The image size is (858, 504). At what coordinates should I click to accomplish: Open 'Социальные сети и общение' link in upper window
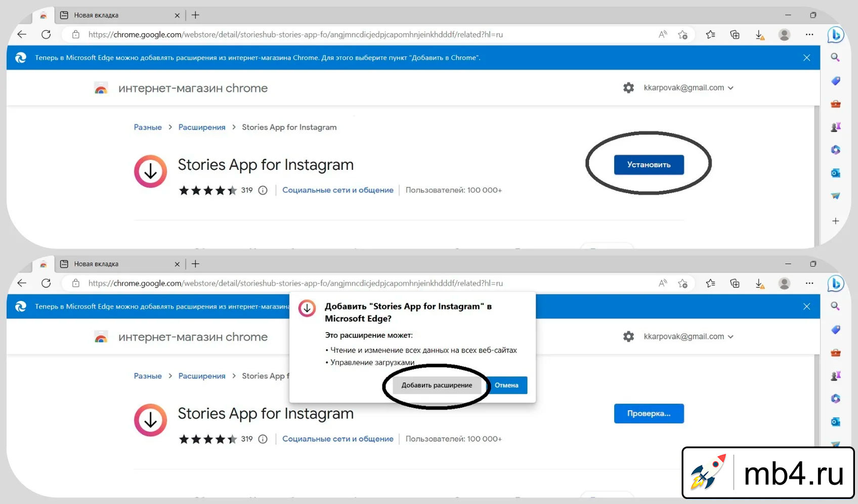[338, 190]
